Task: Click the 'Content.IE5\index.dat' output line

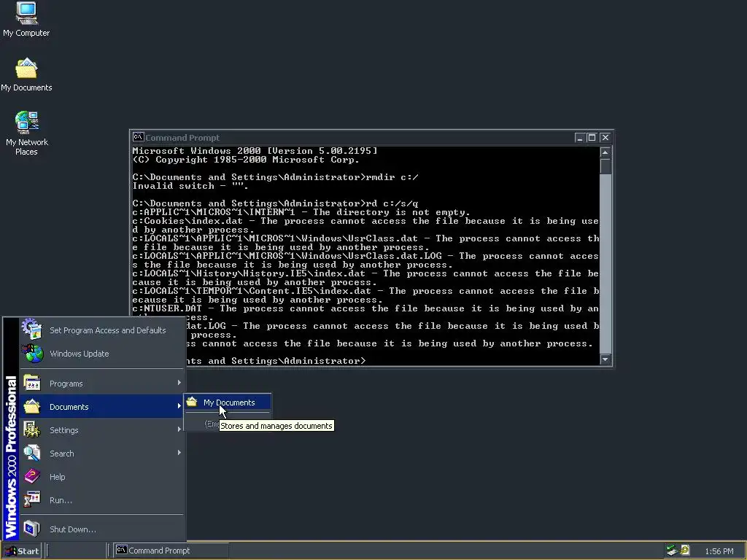Action: [365, 295]
